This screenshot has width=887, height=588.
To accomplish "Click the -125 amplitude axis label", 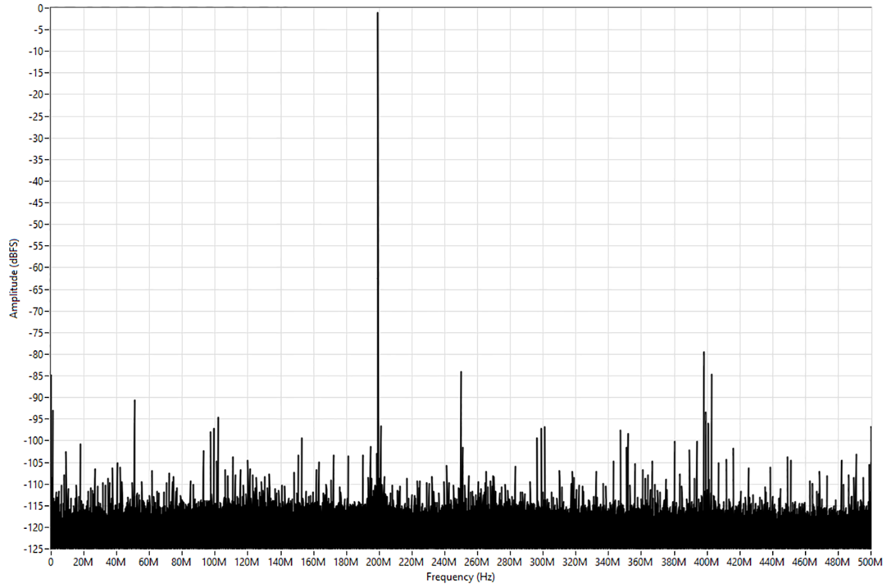I will tap(32, 549).
